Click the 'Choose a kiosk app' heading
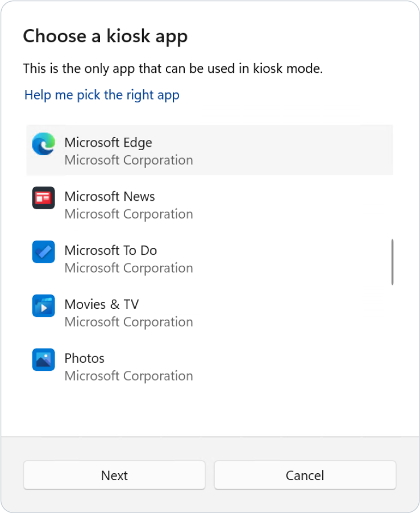Screen dimensions: 420x513 (105, 37)
